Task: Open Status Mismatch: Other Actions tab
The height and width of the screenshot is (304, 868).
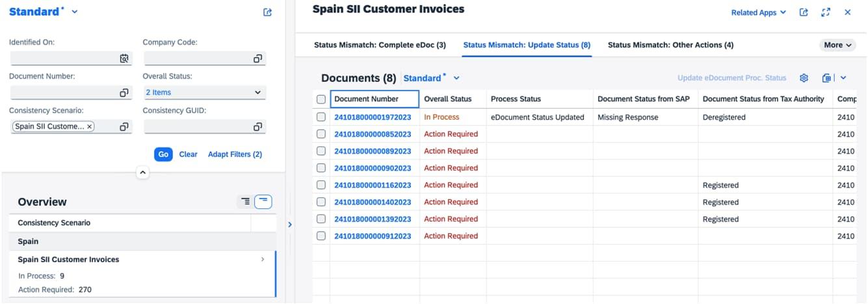Action: pos(670,45)
